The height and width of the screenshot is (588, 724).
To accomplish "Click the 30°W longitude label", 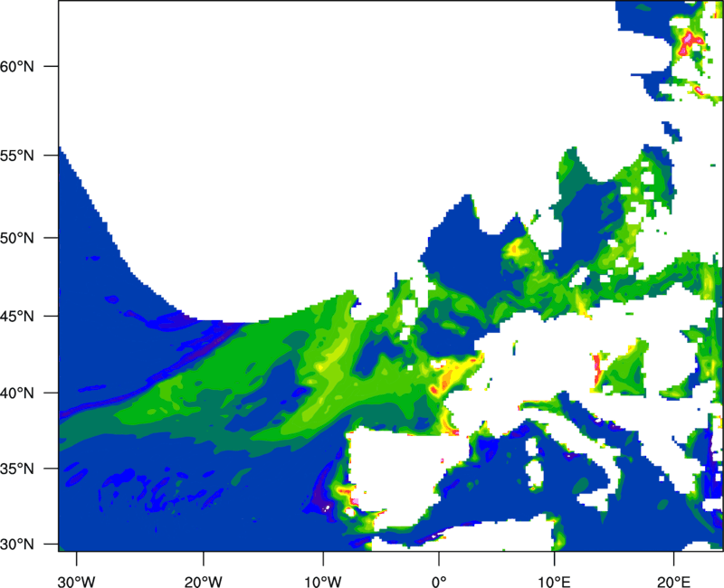I will point(77,582).
